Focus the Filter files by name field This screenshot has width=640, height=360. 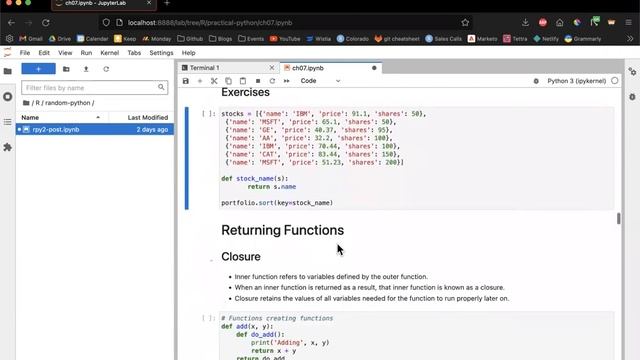[x=95, y=87]
